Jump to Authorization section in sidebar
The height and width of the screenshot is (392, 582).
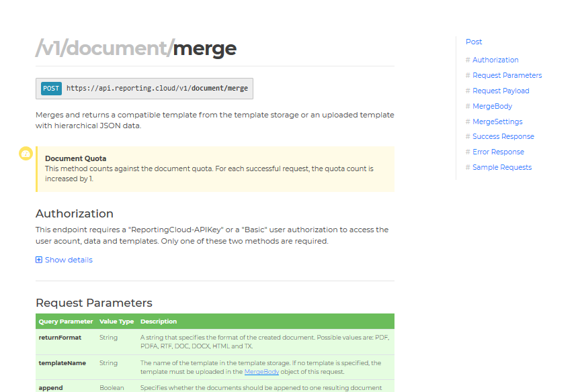[x=495, y=60]
